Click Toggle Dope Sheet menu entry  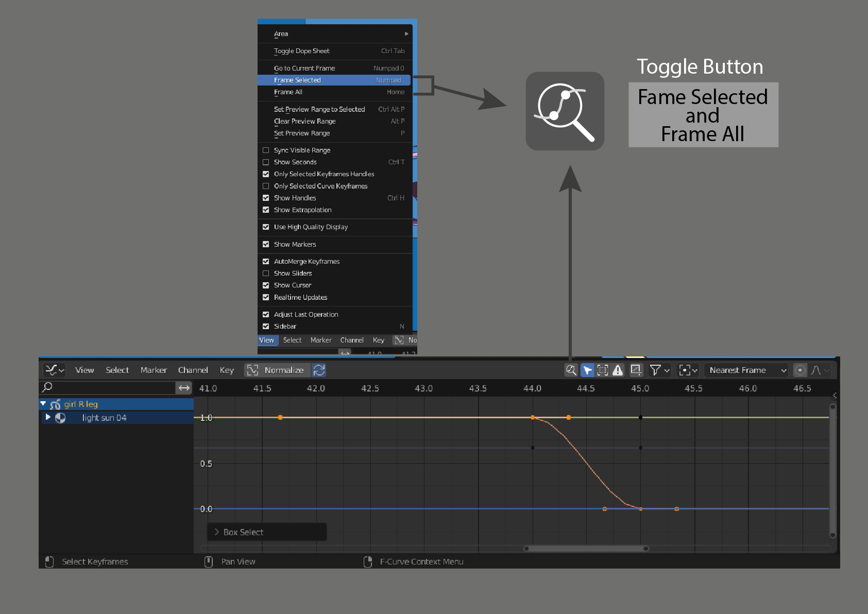(x=334, y=50)
